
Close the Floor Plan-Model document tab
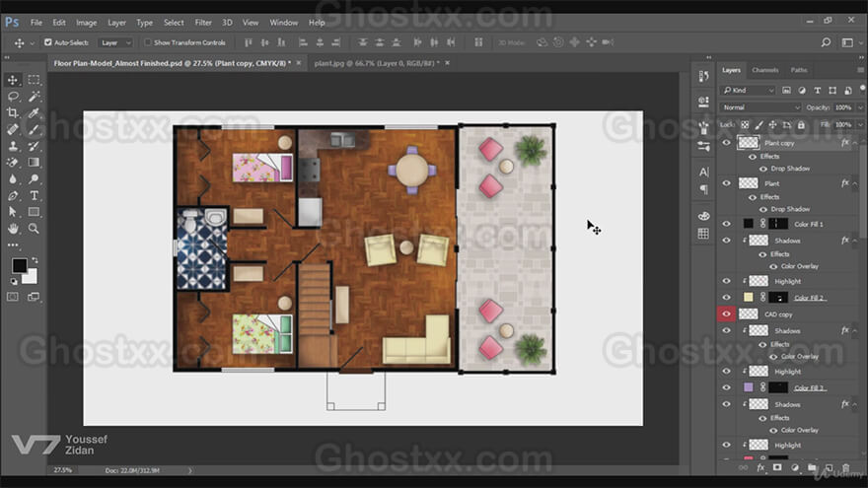299,63
